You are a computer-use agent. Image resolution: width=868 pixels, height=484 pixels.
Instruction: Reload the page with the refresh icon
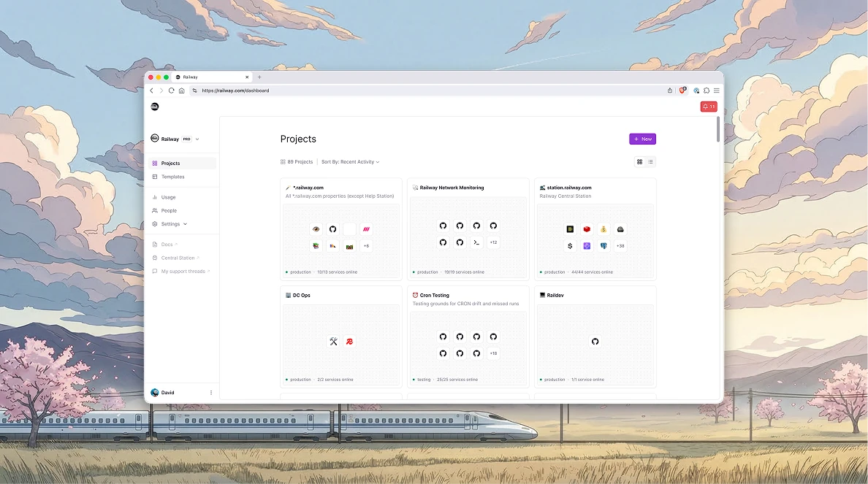(172, 91)
